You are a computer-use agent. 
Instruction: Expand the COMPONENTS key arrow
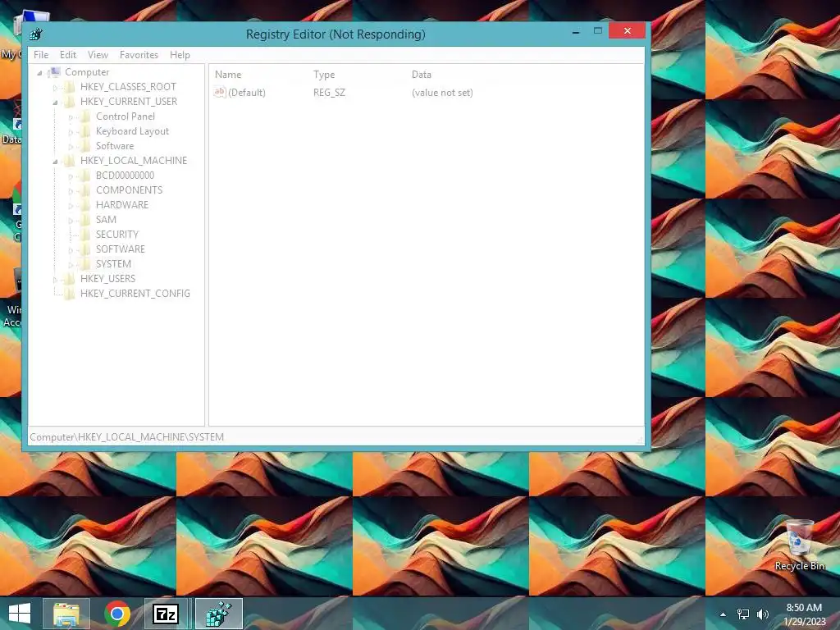(x=71, y=190)
